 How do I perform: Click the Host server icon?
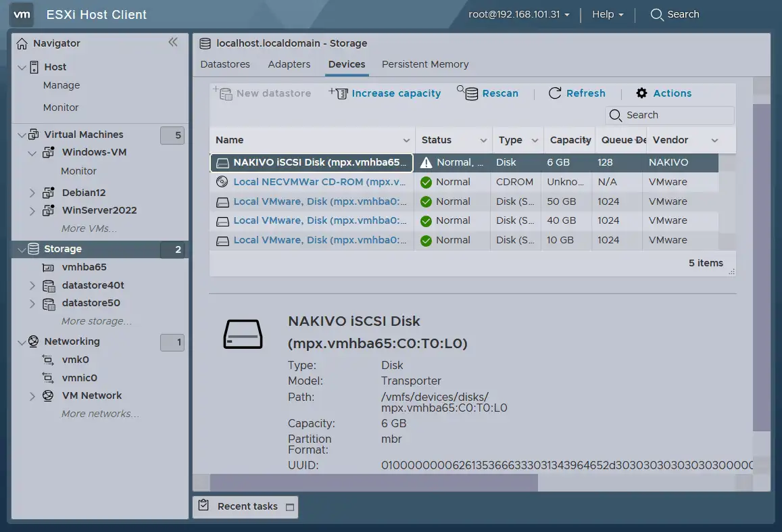tap(34, 67)
